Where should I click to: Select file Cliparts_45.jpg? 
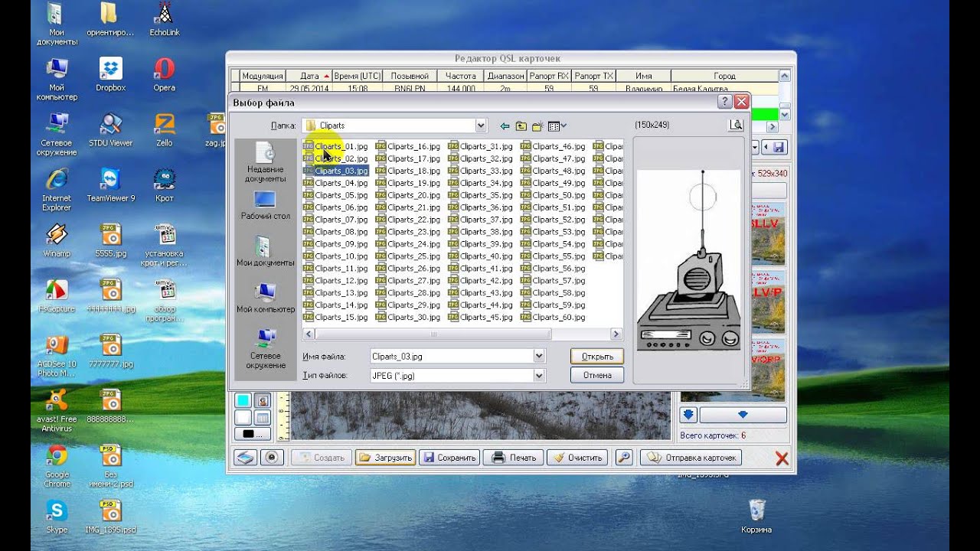[x=480, y=318]
